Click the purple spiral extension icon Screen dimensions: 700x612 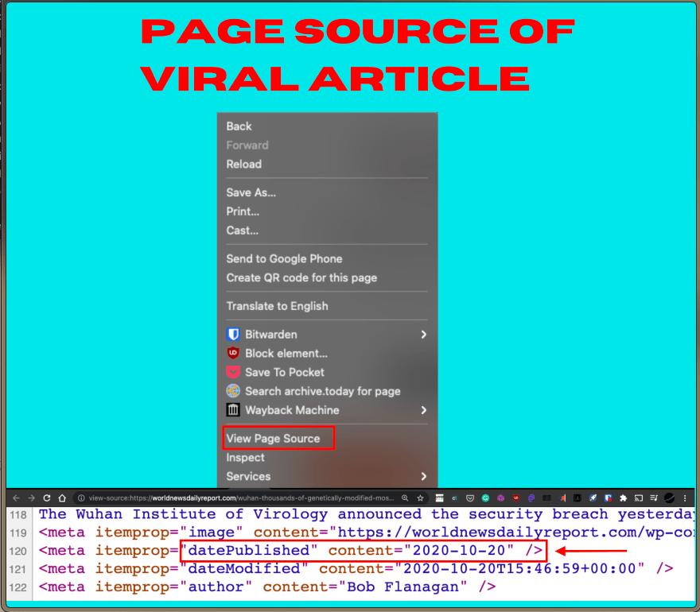pyautogui.click(x=531, y=498)
